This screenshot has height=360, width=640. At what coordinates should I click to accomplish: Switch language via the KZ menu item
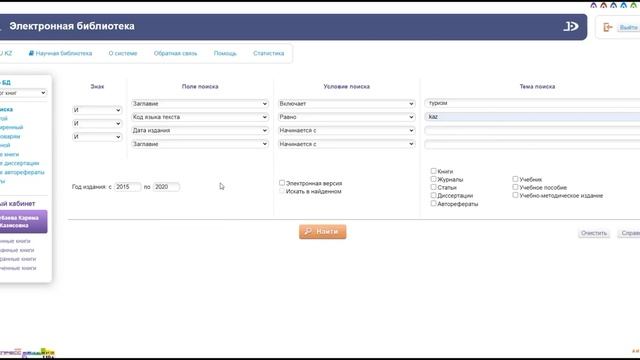click(7, 53)
